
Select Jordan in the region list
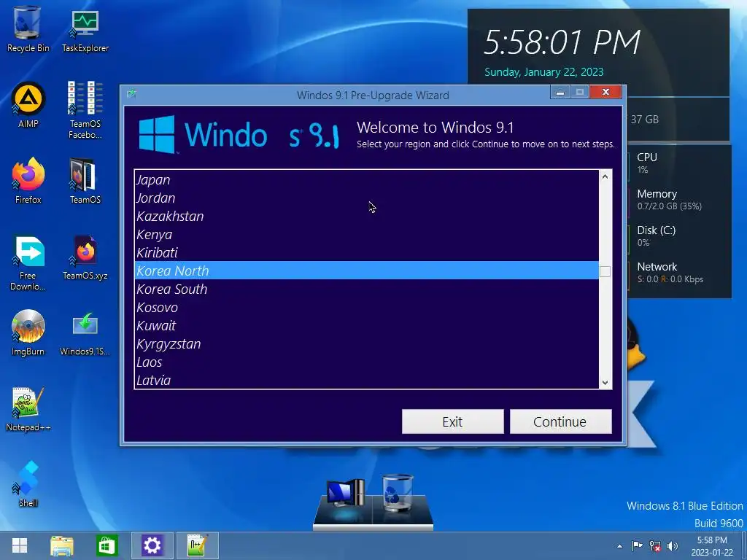(366, 198)
